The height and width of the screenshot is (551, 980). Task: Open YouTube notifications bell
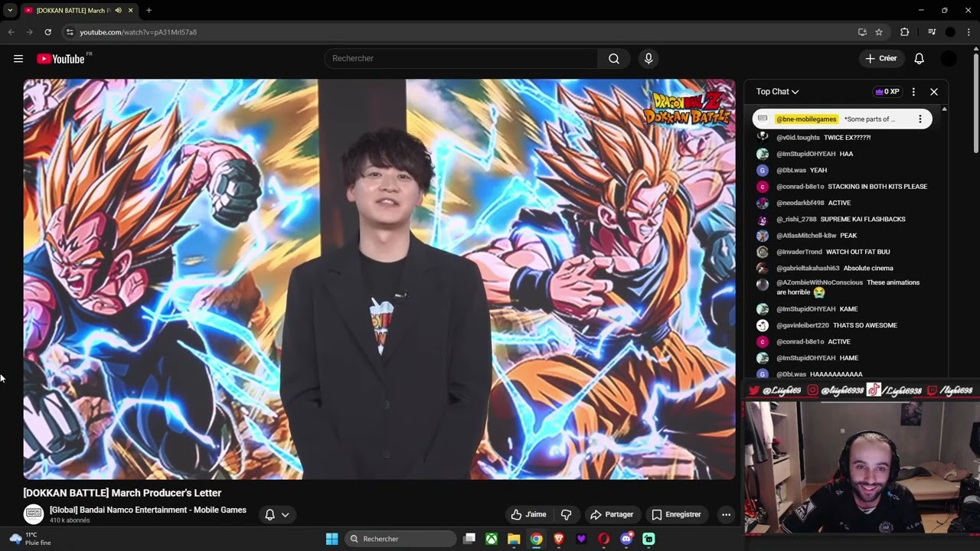click(920, 59)
